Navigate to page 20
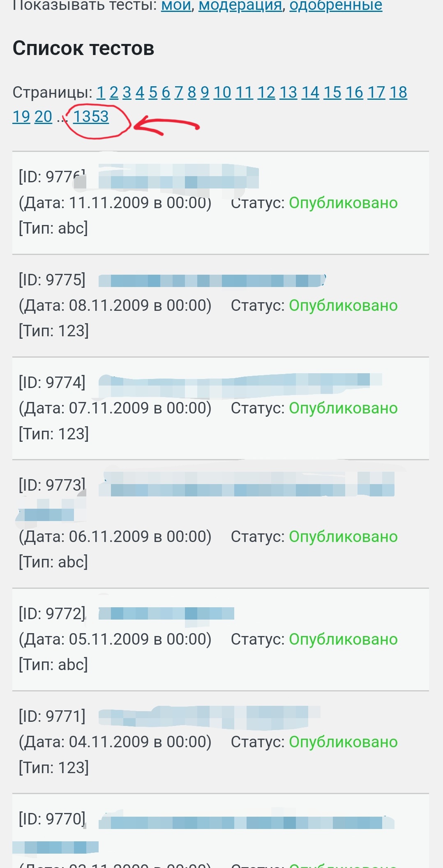The image size is (443, 868). [x=43, y=117]
